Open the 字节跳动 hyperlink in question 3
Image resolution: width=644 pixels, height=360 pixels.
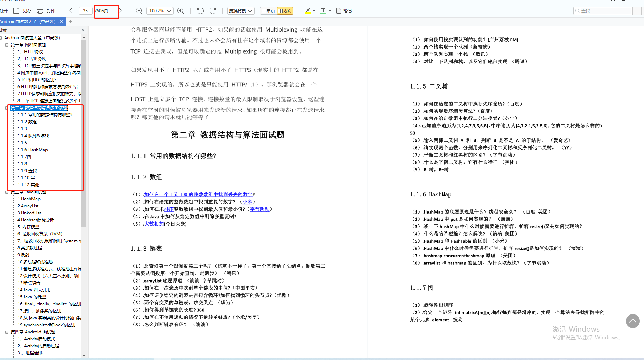pos(260,209)
